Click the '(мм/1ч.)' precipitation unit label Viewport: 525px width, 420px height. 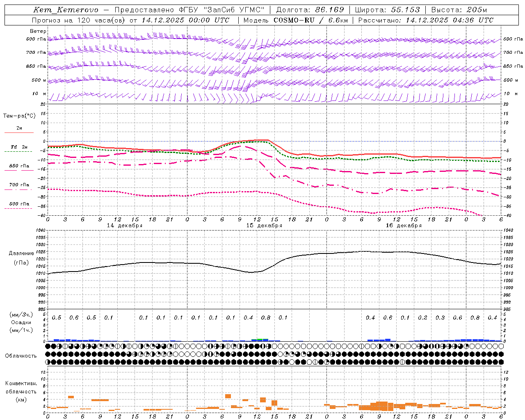[x=21, y=330]
